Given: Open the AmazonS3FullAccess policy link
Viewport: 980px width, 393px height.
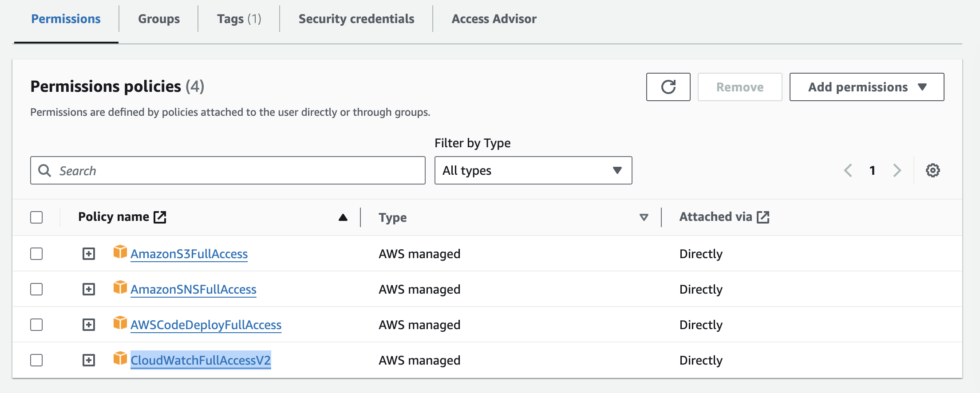Looking at the screenshot, I should (x=189, y=254).
